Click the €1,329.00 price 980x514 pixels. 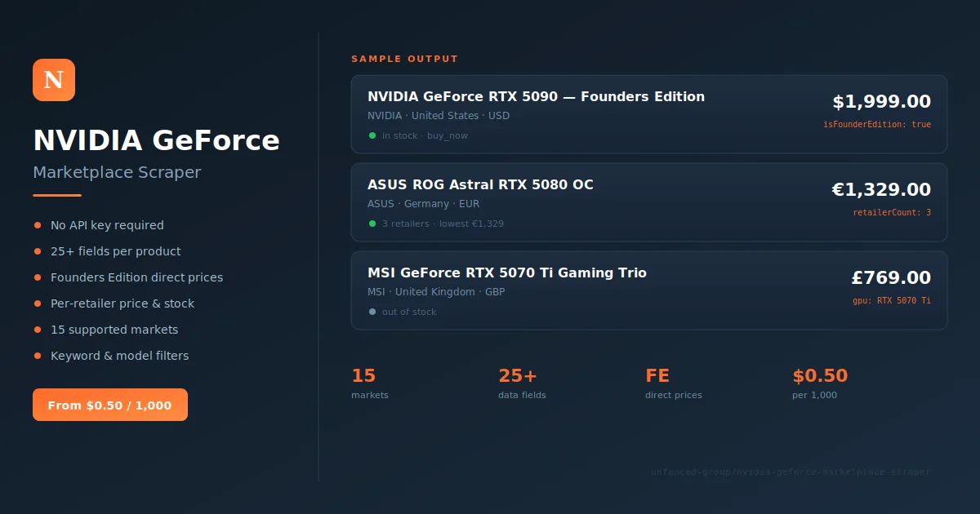point(881,190)
